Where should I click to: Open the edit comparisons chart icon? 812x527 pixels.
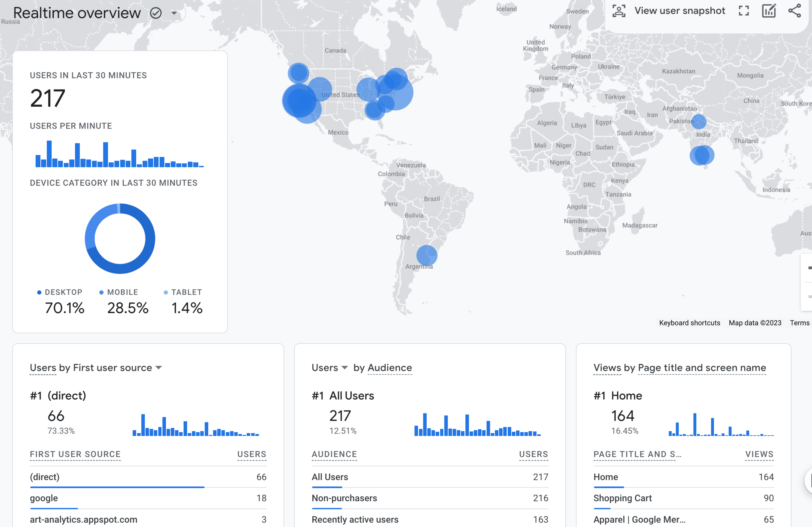769,11
